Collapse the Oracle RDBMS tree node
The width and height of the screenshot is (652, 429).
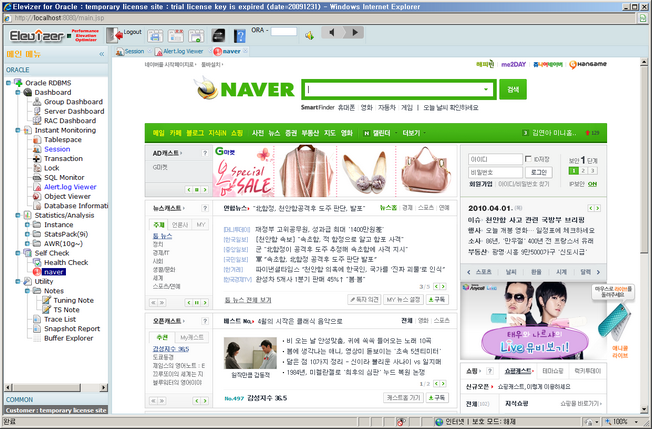[x=8, y=83]
